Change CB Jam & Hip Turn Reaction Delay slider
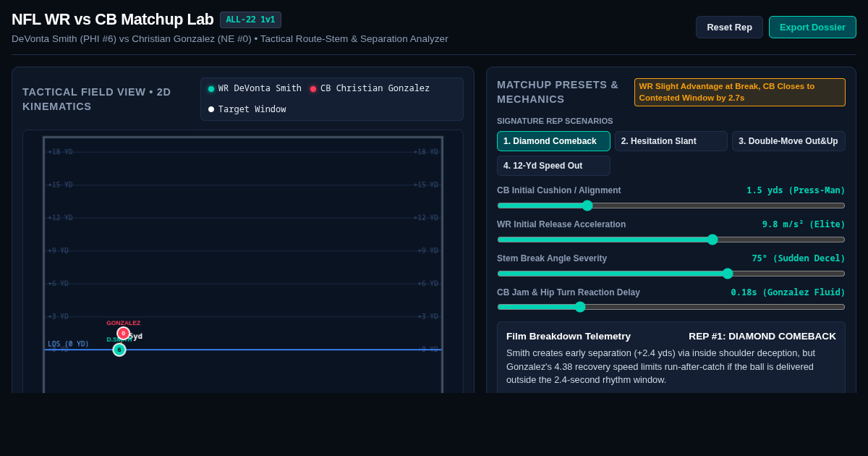 pyautogui.click(x=671, y=307)
